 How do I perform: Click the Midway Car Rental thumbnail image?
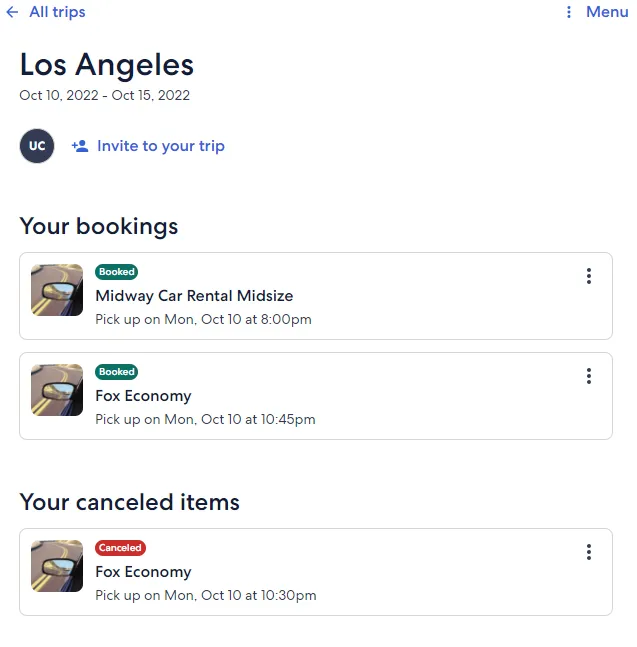tap(57, 290)
